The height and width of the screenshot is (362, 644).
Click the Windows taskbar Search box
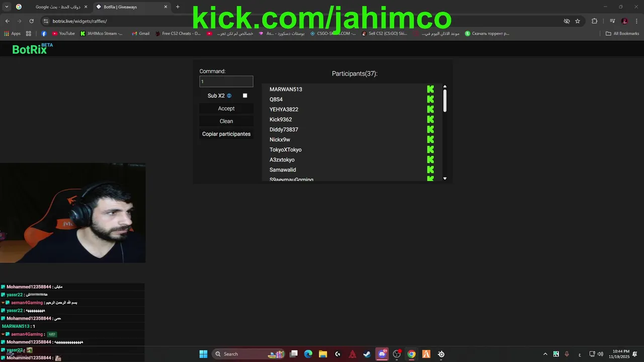248,354
